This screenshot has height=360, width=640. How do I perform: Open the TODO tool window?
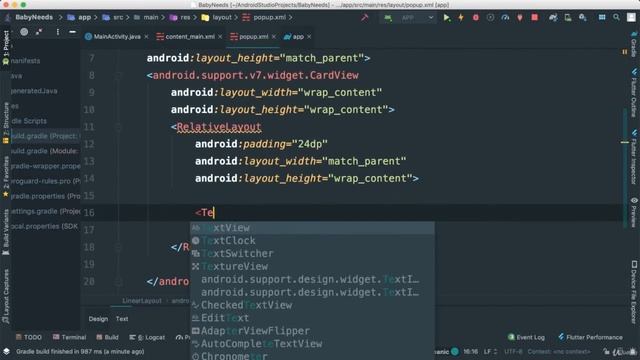29,337
